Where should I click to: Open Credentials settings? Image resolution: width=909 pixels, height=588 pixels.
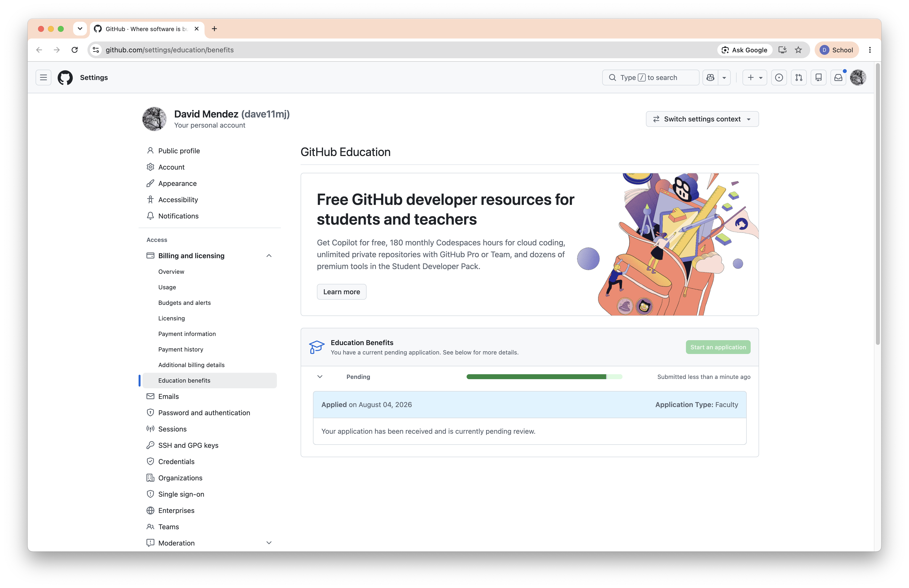click(210, 462)
